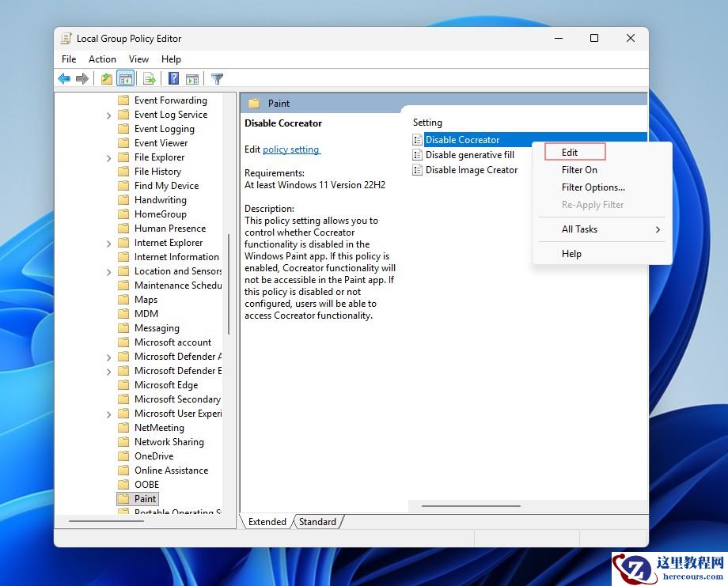728x586 pixels.
Task: Open Help via the question mark icon
Action: [x=173, y=78]
